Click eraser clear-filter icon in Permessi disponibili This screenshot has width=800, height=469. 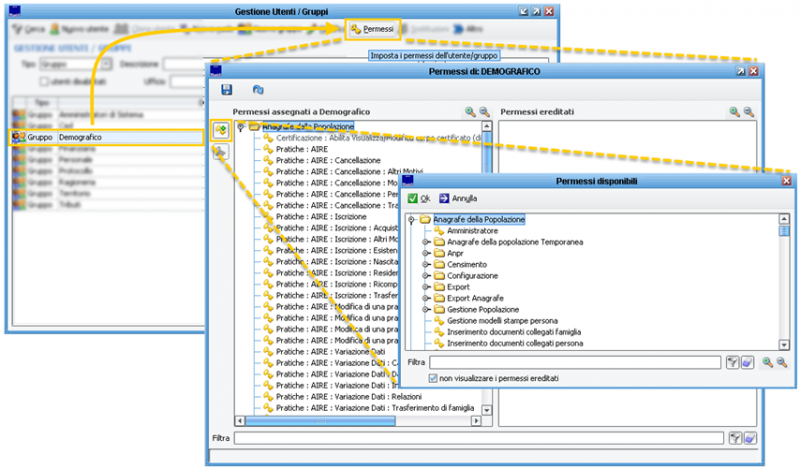pos(746,361)
